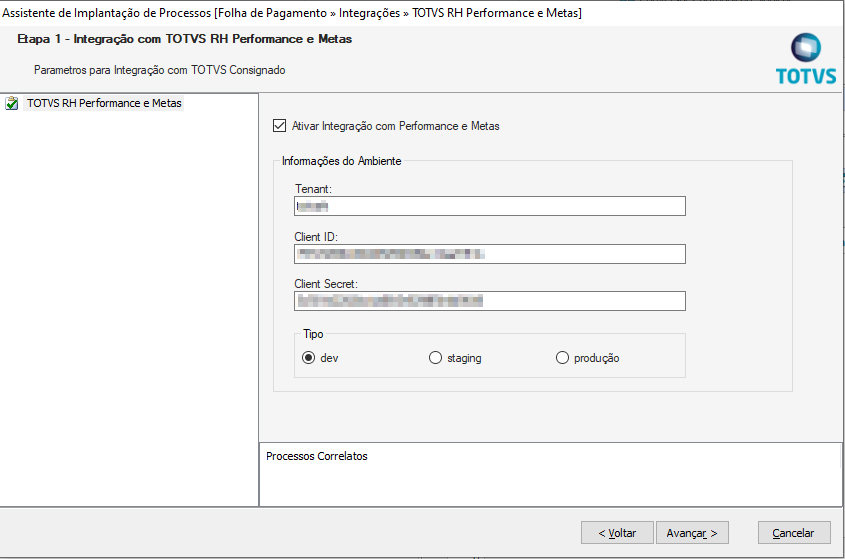Select TOTVS RH Performance e Metas tree item
845x559 pixels.
point(104,103)
